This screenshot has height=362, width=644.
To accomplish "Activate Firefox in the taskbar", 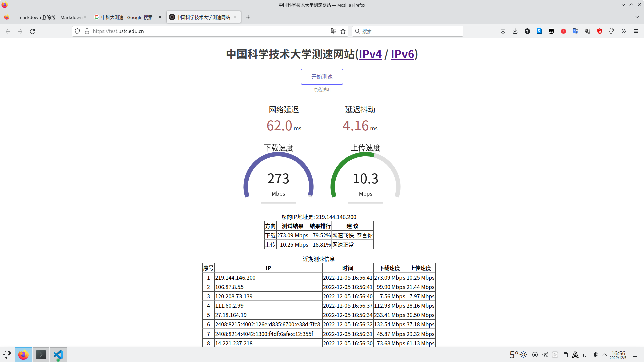I will pyautogui.click(x=23, y=355).
